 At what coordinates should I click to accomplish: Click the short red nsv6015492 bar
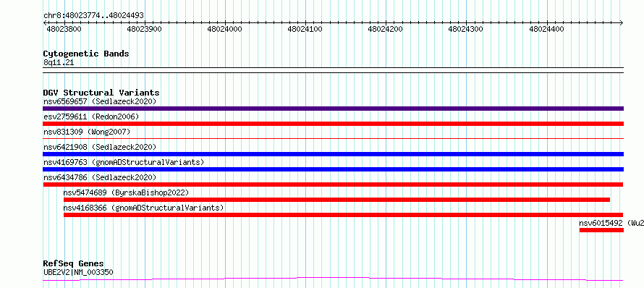[x=602, y=230]
